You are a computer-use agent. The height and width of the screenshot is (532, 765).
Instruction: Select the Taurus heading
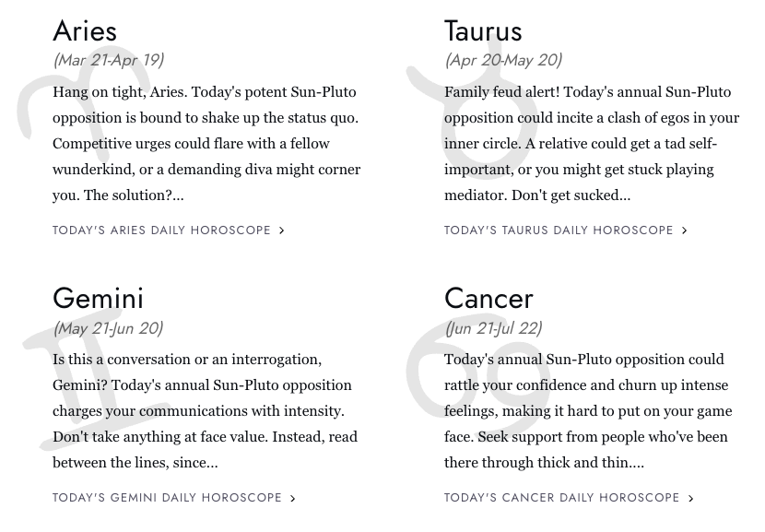coord(483,31)
